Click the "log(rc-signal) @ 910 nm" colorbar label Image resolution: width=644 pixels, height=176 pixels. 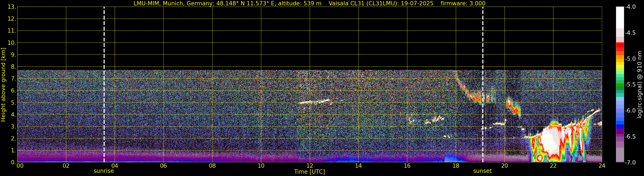[x=640, y=85]
